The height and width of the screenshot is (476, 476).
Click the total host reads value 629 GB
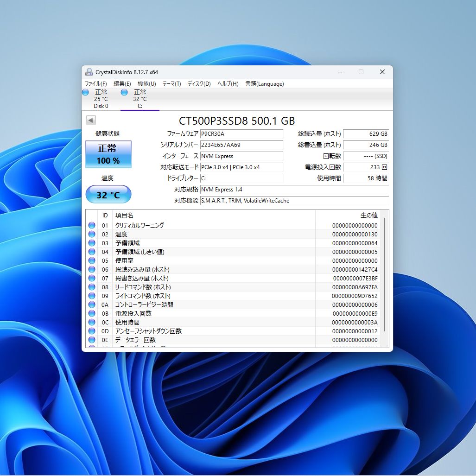[366, 134]
